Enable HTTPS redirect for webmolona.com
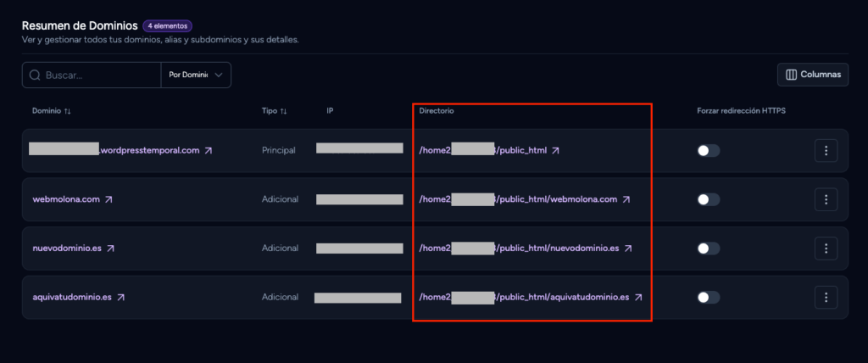The width and height of the screenshot is (868, 363). (x=708, y=199)
